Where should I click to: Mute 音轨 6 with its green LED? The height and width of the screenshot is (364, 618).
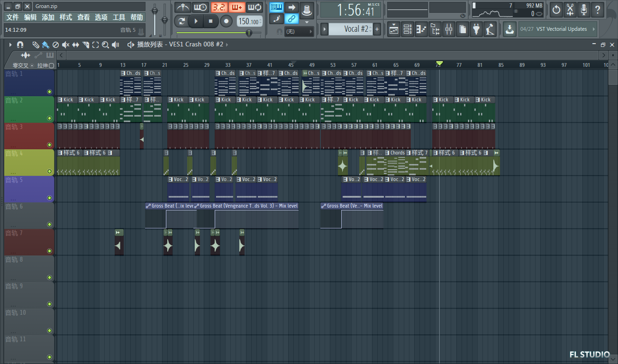[49, 224]
